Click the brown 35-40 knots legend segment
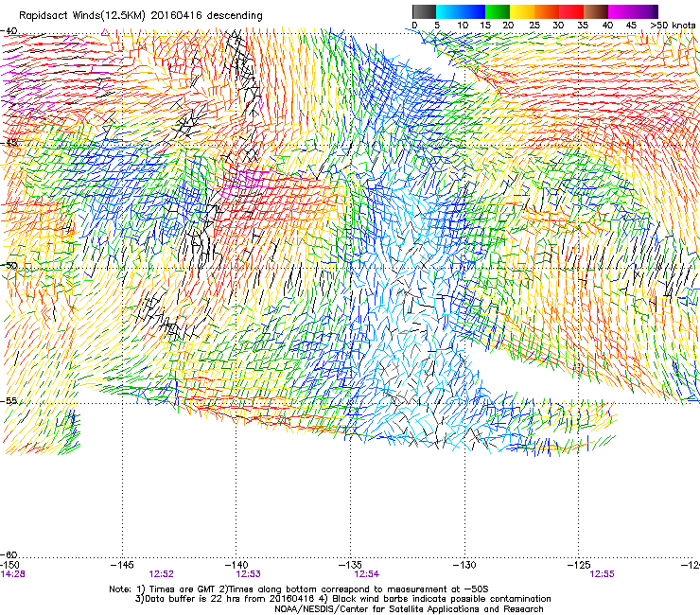Viewport: 700px width, 615px height. [596, 11]
